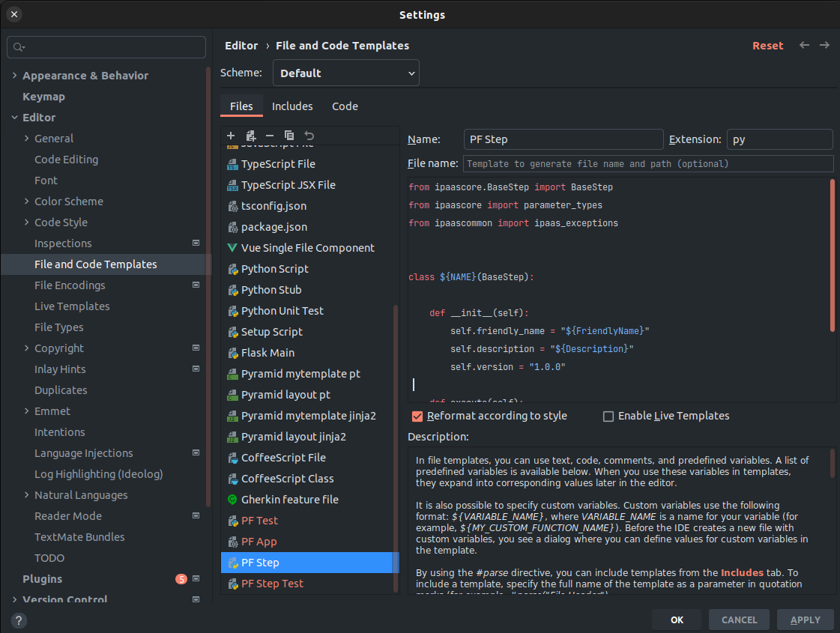The image size is (840, 633).
Task: Click the minus Remove Template icon
Action: click(x=270, y=136)
